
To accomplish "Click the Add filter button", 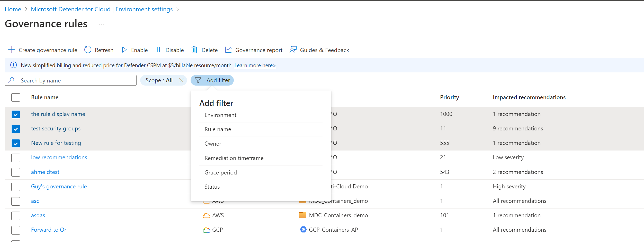I will click(212, 80).
